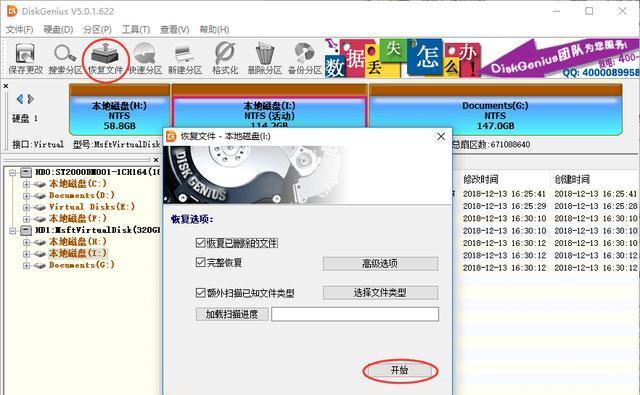Open the 硬盘(D) menu
Screen dimensions: 640x395
point(58,29)
